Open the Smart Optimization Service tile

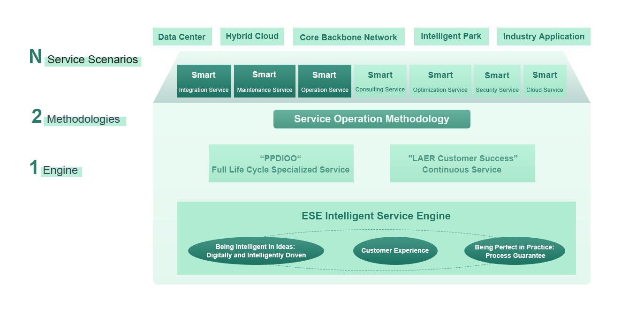[440, 81]
